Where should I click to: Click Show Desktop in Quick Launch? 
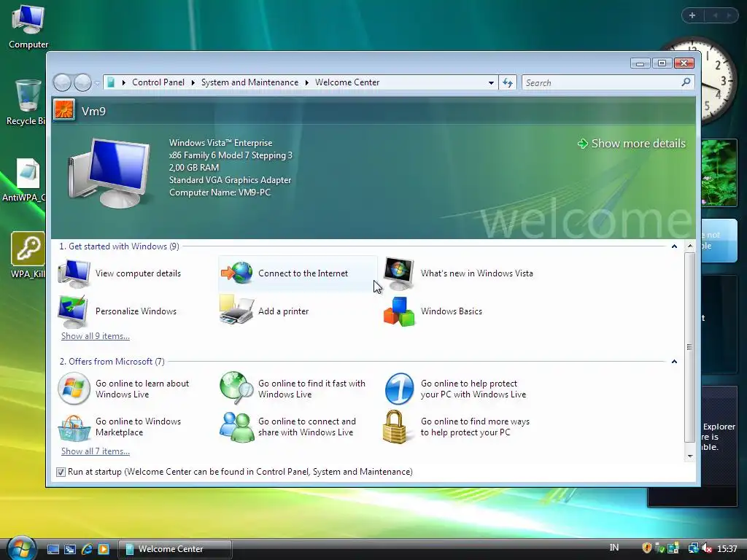click(x=53, y=549)
